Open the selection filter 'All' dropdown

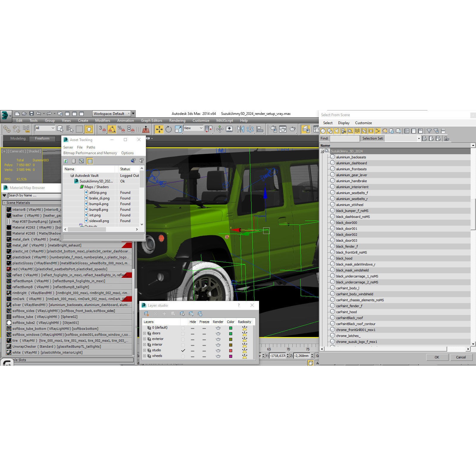[45, 128]
